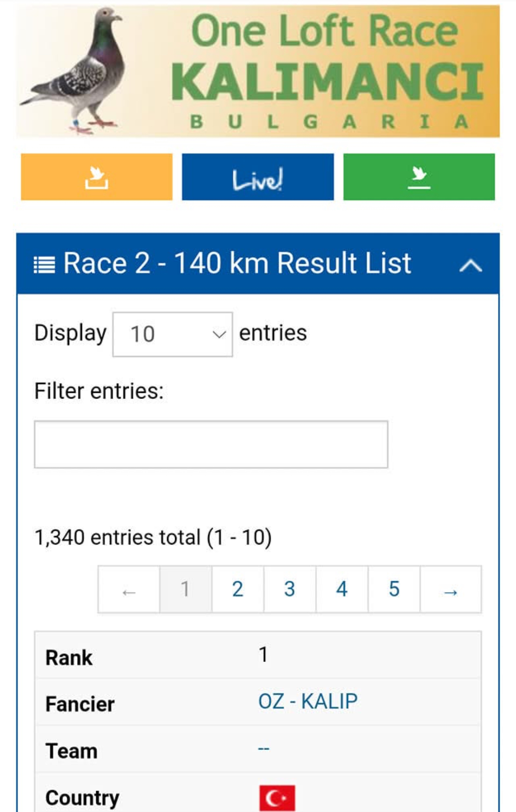Open the blue Live! button
Image resolution: width=516 pixels, height=812 pixels.
click(258, 177)
